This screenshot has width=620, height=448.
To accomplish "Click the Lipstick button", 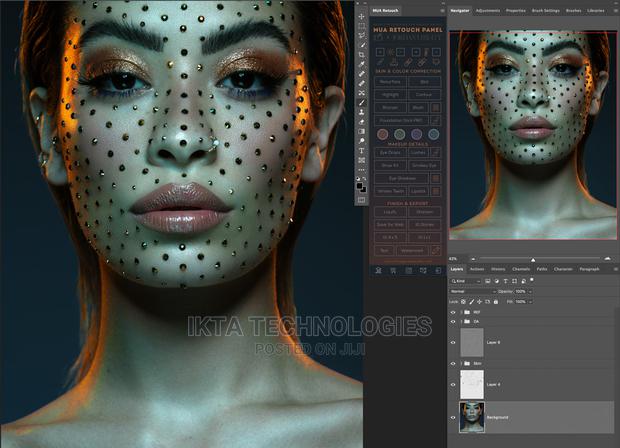I will [418, 191].
